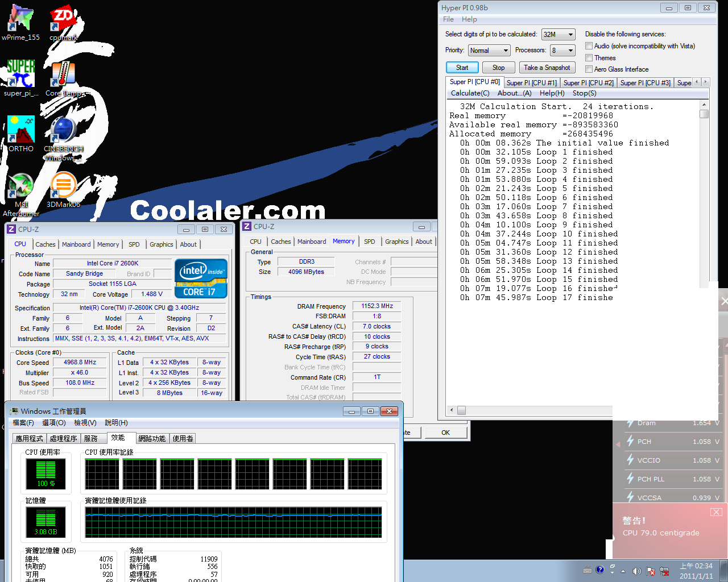Click the help question mark tray icon
Screen dimensions: 728x582
click(x=599, y=570)
